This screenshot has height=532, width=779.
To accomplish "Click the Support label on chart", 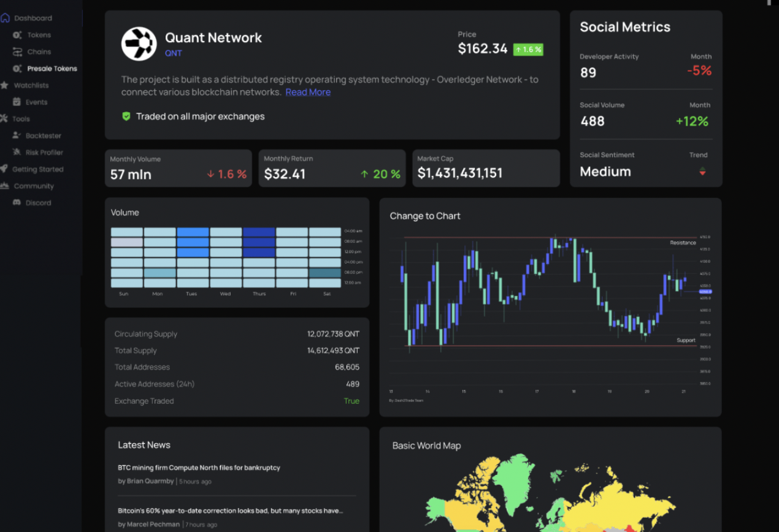I will pos(686,340).
